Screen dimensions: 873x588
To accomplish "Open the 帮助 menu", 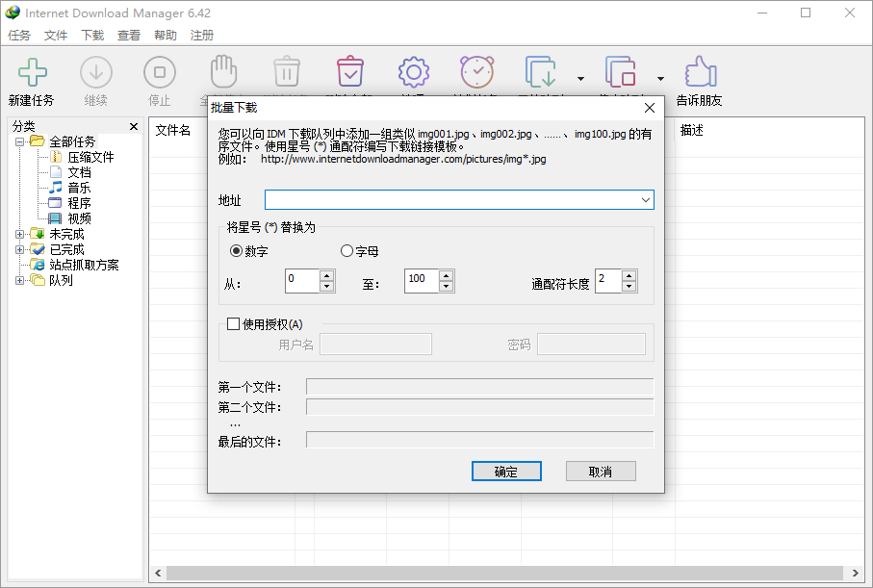I will pos(163,34).
